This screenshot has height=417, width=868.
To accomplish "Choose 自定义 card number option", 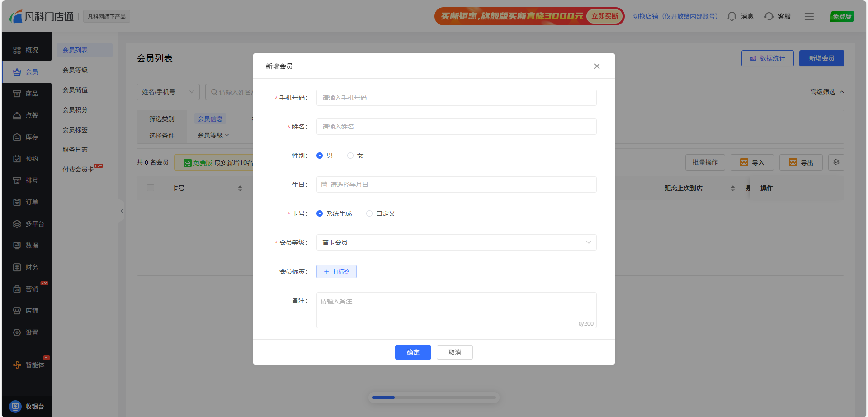I will coord(369,213).
